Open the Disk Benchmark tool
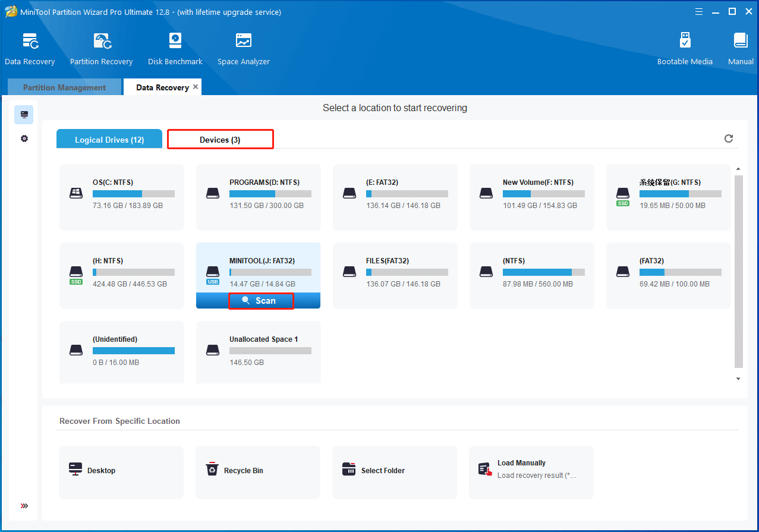 (x=175, y=49)
